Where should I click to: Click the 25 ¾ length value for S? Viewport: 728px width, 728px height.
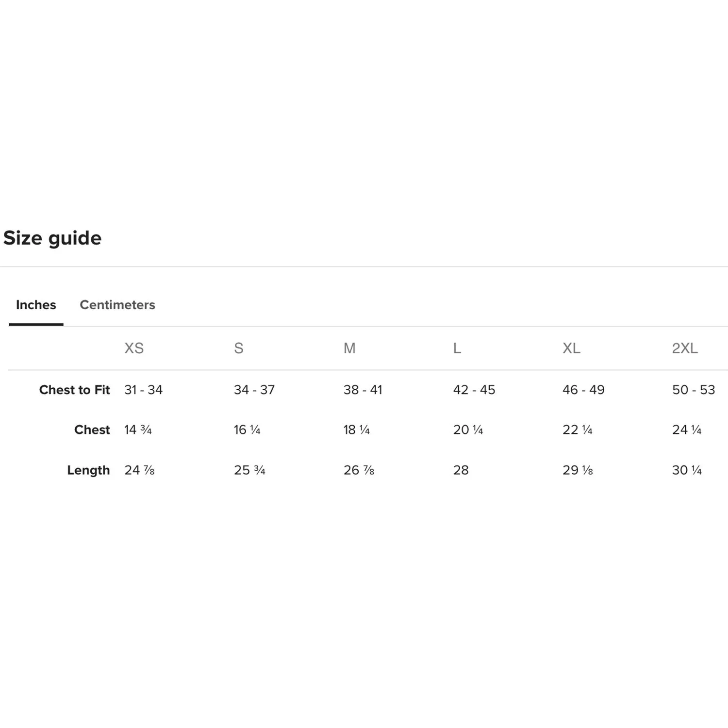click(249, 470)
